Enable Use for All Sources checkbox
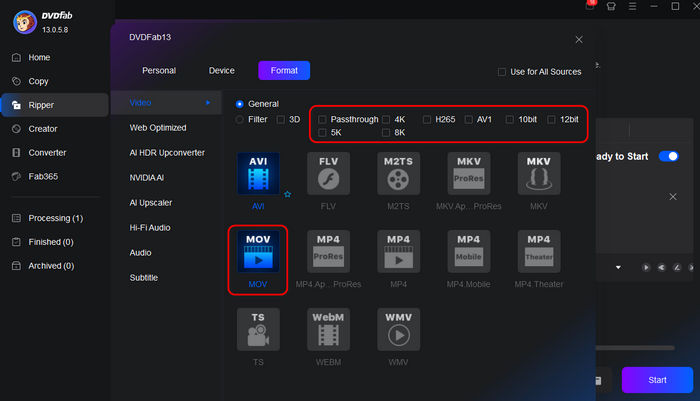This screenshot has width=700, height=401. (502, 72)
